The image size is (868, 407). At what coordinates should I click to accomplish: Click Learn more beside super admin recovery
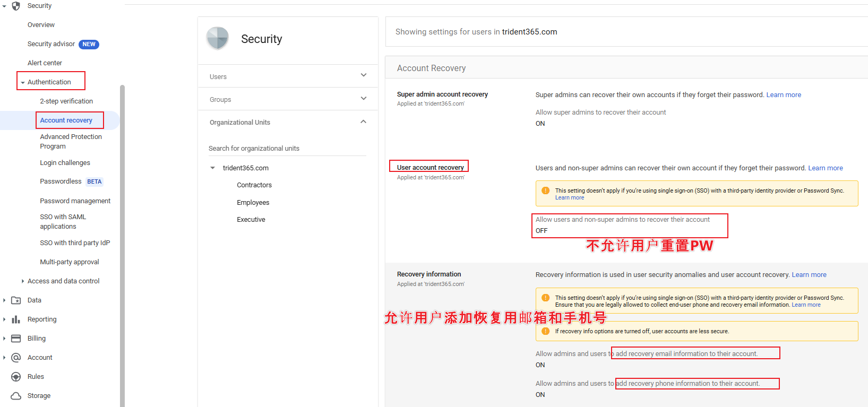tap(784, 95)
